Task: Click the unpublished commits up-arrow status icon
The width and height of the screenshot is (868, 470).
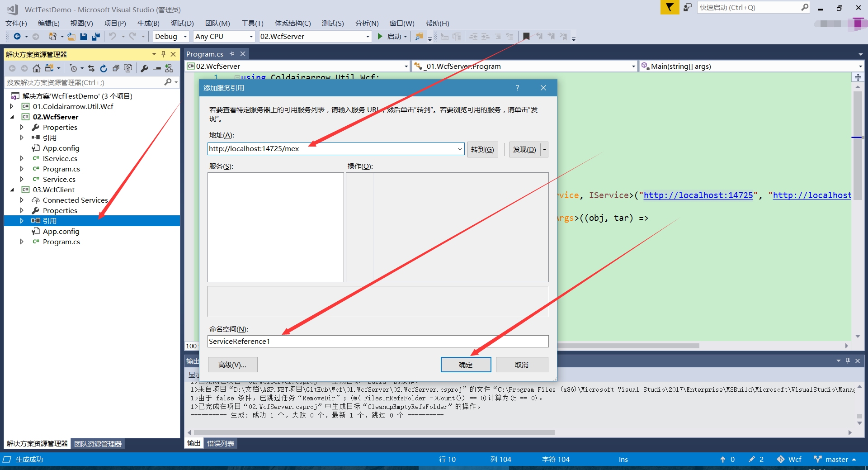Action: click(727, 459)
